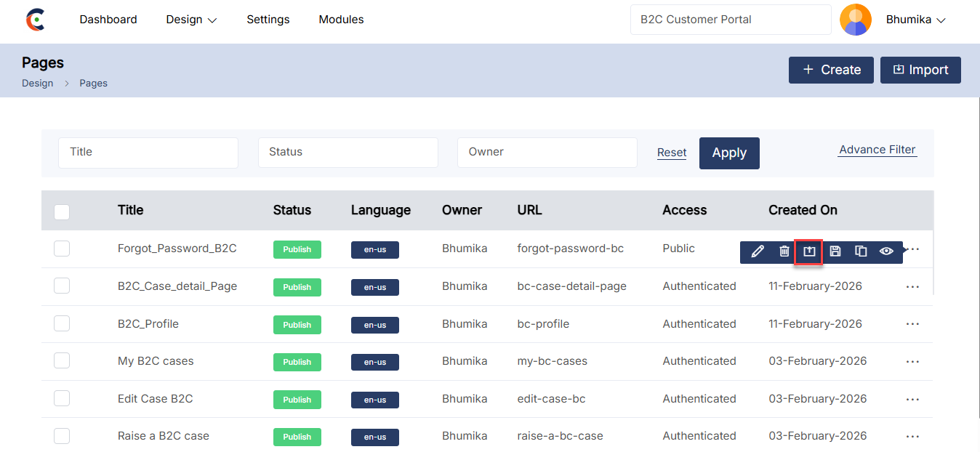Click the floppy disk save icon
This screenshot has width=980, height=452.
835,251
